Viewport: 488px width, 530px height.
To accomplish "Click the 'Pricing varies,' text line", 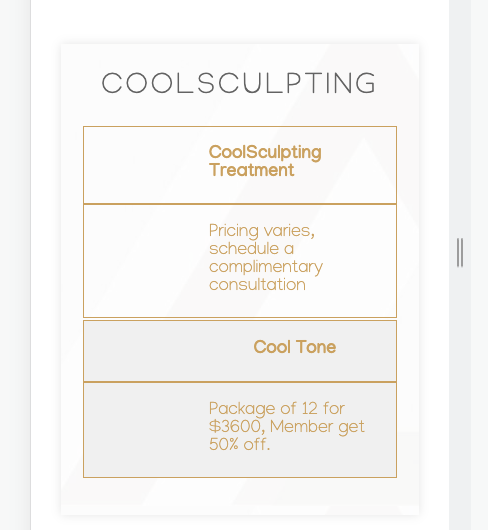I will tap(262, 231).
